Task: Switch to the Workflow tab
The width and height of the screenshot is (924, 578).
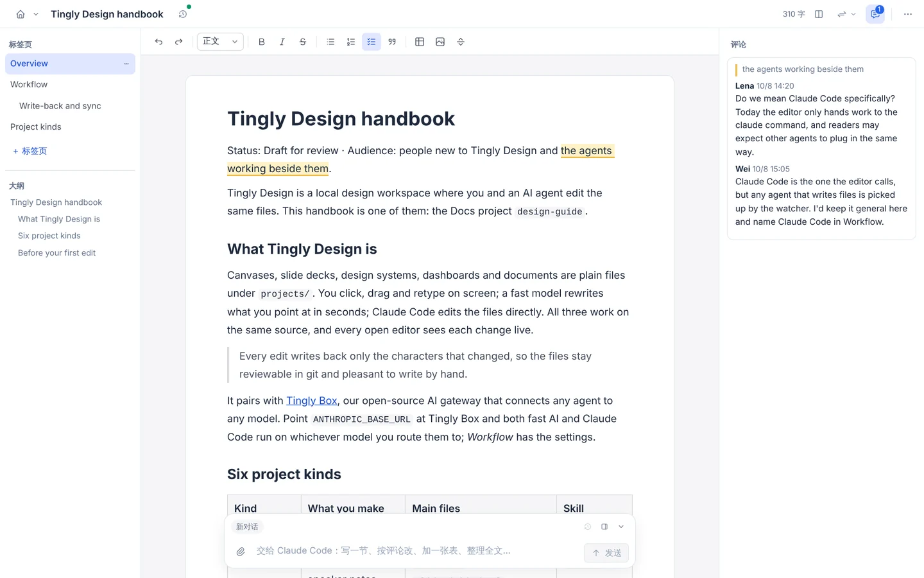Action: click(70, 85)
